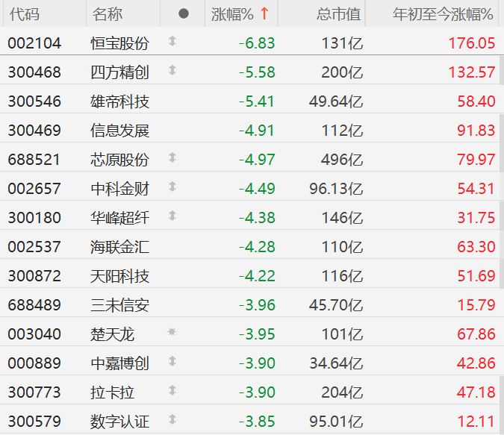The image size is (504, 435).
Task: Select stock code 002104
Action: coord(34,43)
